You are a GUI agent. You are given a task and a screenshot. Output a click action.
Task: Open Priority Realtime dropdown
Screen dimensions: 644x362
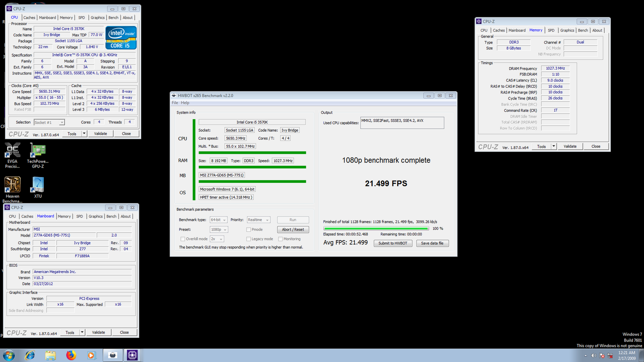pos(259,220)
